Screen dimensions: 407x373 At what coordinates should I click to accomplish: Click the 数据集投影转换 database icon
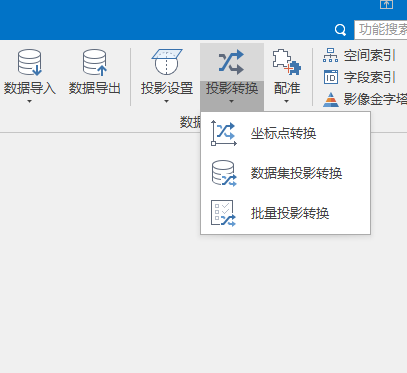pyautogui.click(x=224, y=173)
